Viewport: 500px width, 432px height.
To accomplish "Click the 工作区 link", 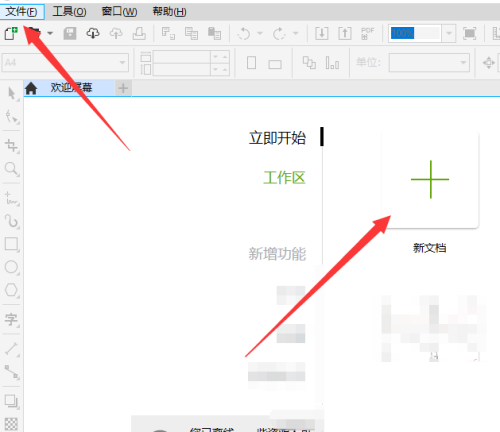I will pos(284,178).
